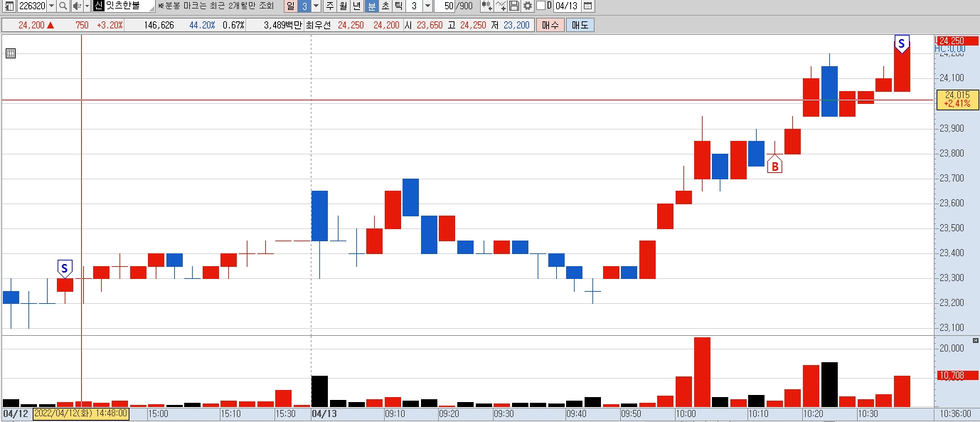This screenshot has height=422, width=980.
Task: Click the blue opening candle on 04/13
Action: pyautogui.click(x=319, y=216)
